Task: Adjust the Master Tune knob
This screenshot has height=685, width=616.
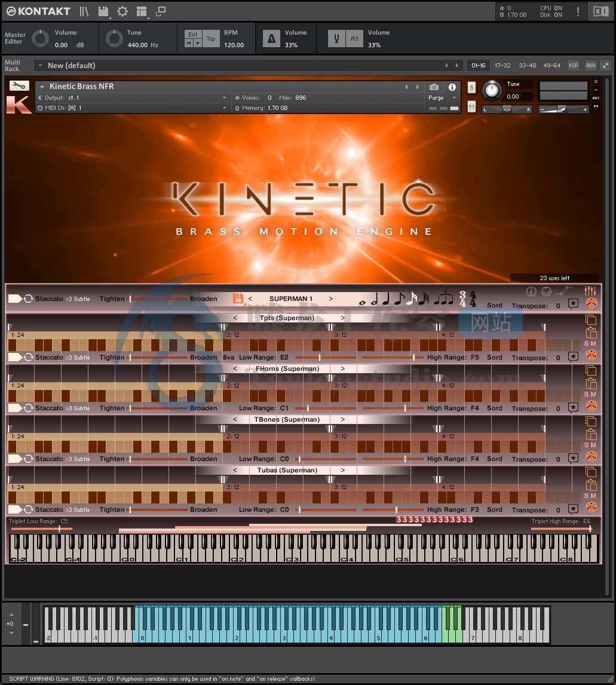Action: point(115,38)
